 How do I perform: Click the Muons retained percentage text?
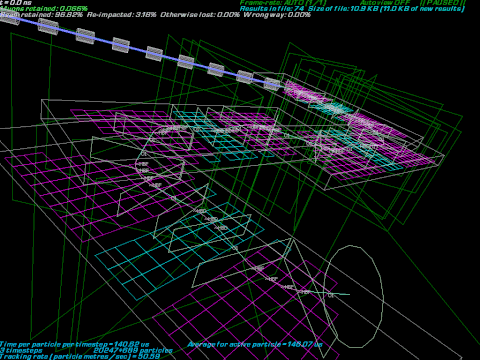point(45,9)
